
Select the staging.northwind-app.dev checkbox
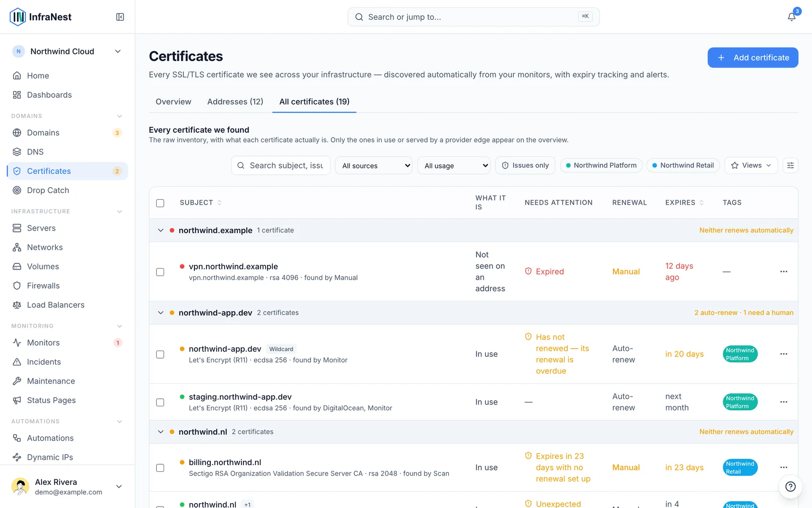[160, 403]
